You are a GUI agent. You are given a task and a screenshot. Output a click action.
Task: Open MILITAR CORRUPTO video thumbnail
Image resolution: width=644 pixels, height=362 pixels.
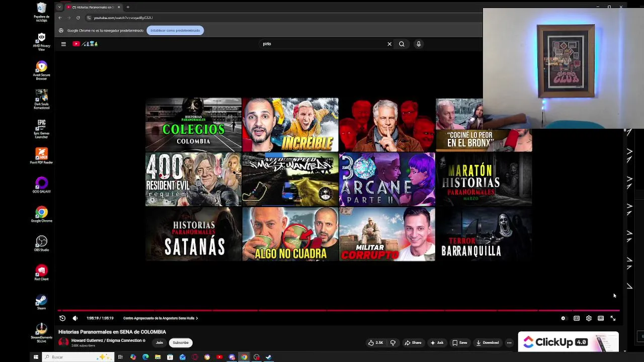(387, 234)
